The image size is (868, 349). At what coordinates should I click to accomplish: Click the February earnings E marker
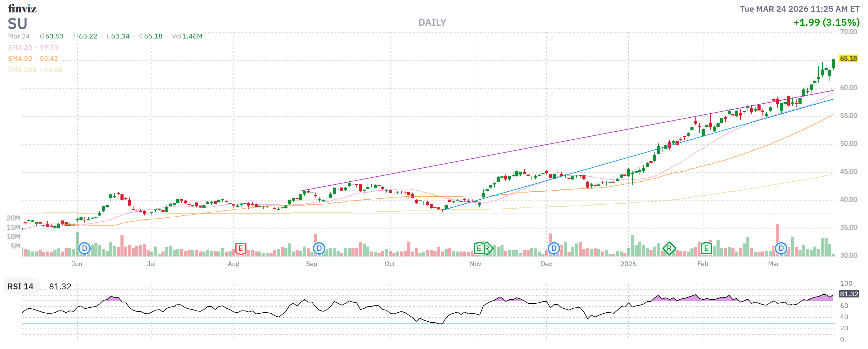pyautogui.click(x=706, y=249)
